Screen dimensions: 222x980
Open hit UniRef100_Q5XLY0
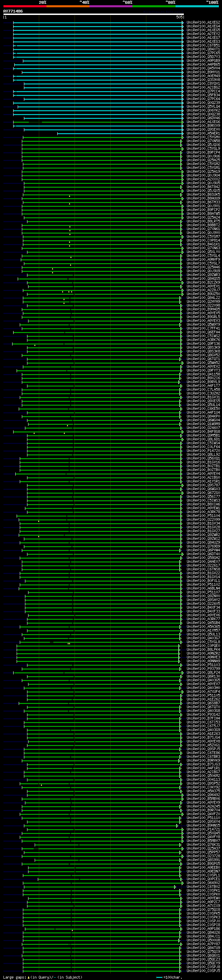point(203,252)
